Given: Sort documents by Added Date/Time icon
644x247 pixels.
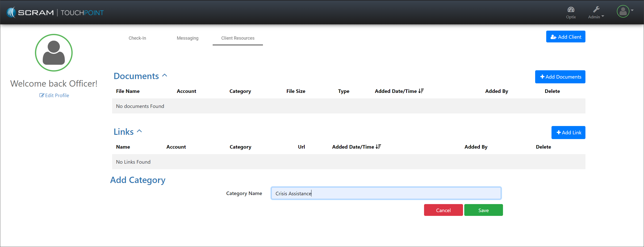Looking at the screenshot, I should coord(421,91).
